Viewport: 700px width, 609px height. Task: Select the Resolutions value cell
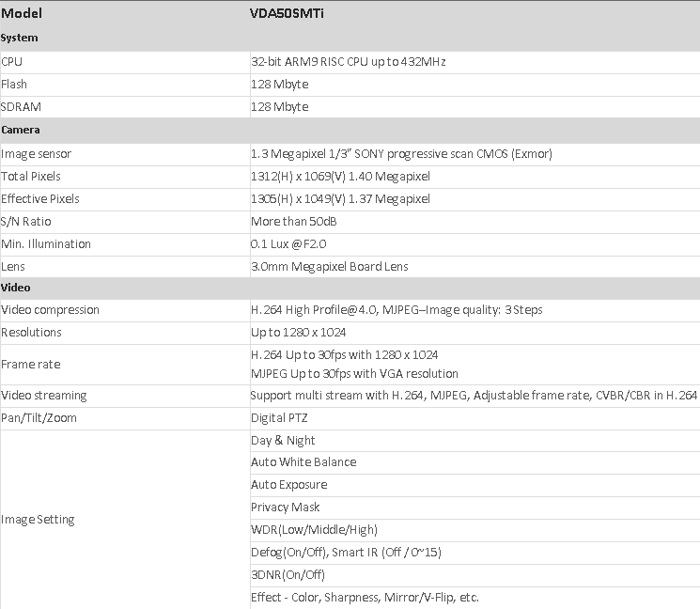point(297,332)
